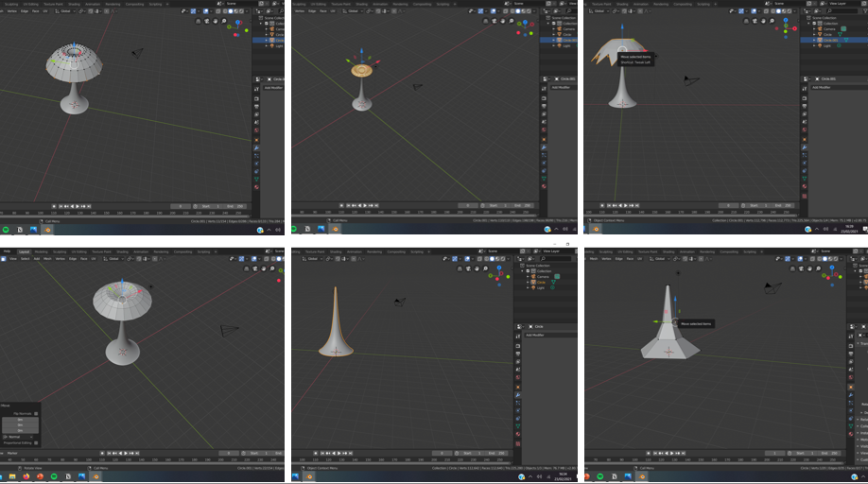Open Object Data properties tab, jagged shade screenshot
Screen dimensions: 868x484
[805, 179]
